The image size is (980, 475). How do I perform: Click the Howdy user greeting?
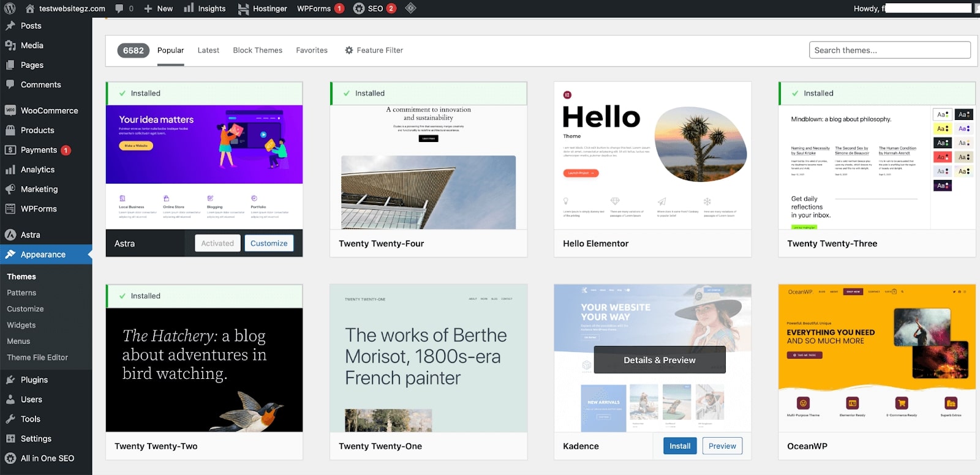(870, 9)
